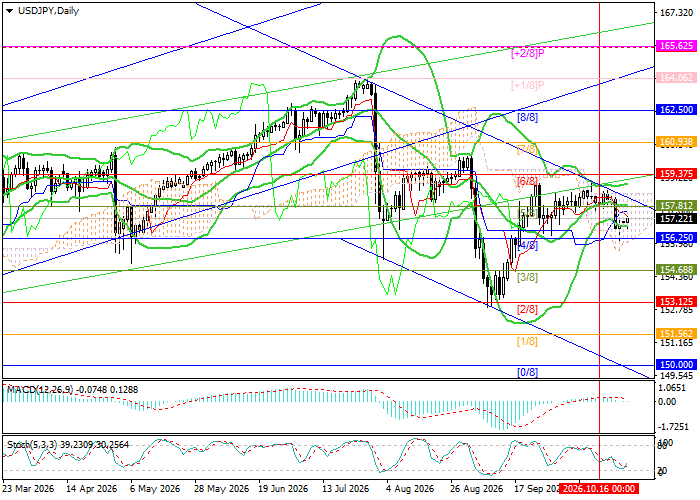Select the 164.062 pink price label

pyautogui.click(x=677, y=78)
